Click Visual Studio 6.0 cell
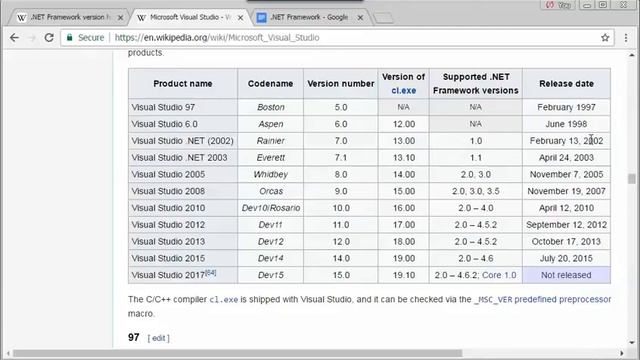The width and height of the screenshot is (640, 360). click(x=183, y=124)
